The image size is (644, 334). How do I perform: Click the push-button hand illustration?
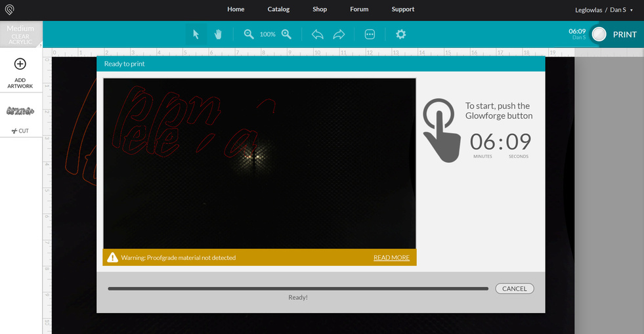pyautogui.click(x=442, y=131)
